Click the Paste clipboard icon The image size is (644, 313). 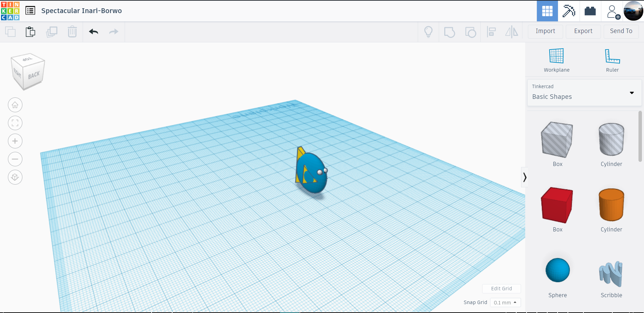click(x=30, y=32)
